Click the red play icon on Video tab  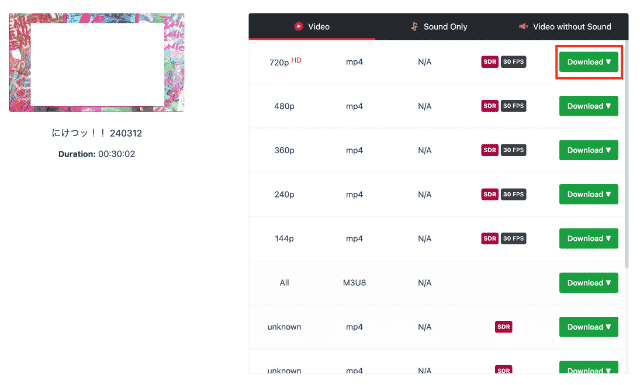[299, 27]
